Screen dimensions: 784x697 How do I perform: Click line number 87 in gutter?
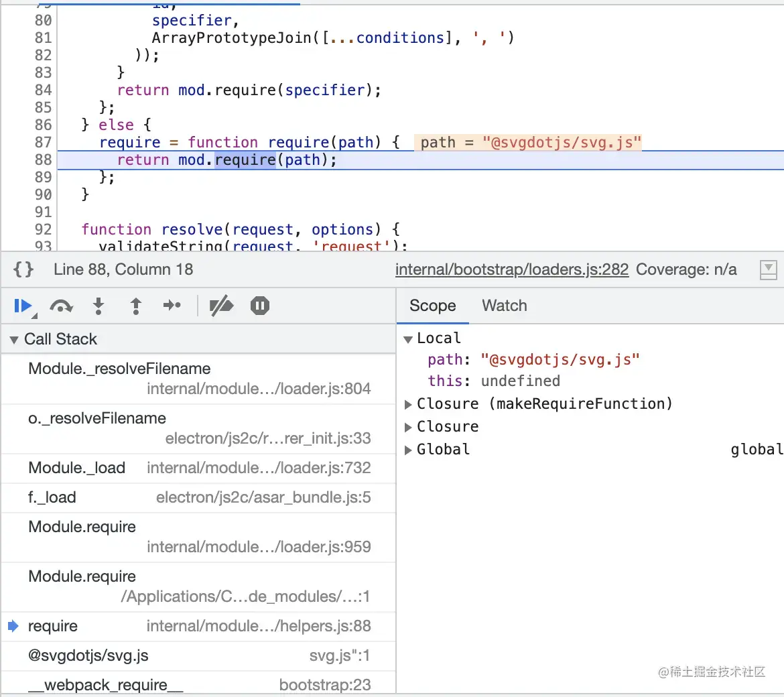pos(43,143)
